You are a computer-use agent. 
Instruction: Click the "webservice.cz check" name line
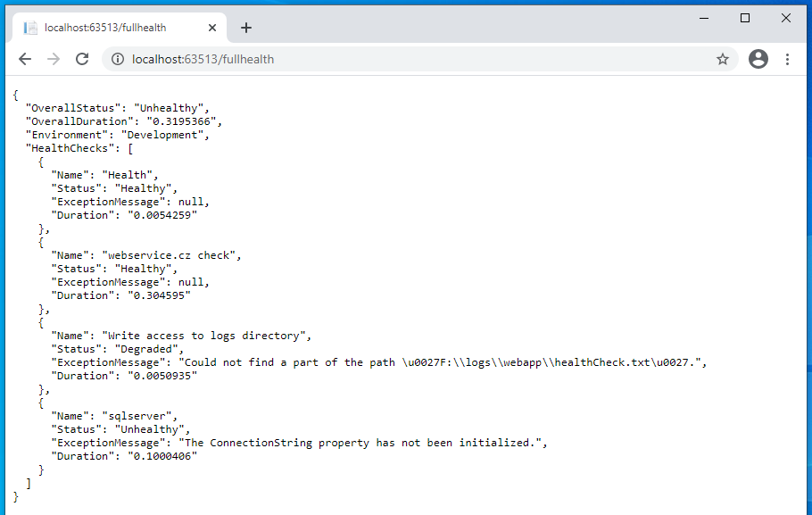(x=146, y=255)
